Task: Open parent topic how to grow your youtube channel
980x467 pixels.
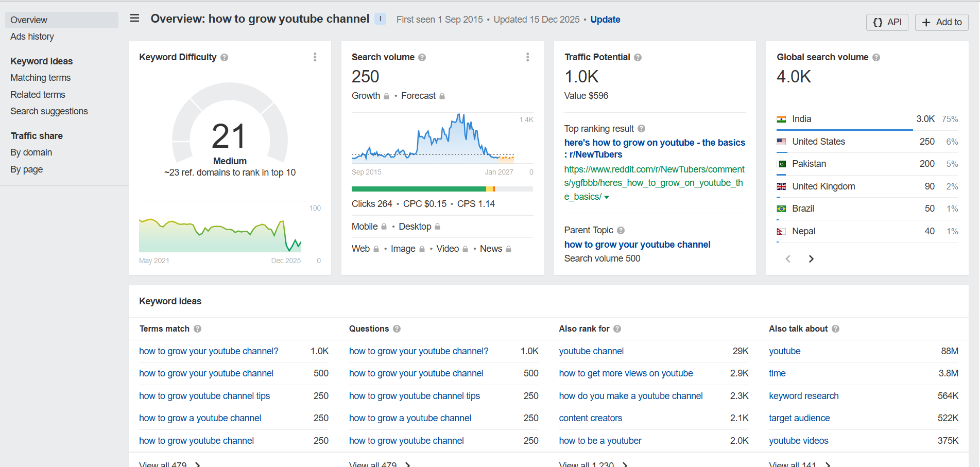Action: pyautogui.click(x=637, y=245)
